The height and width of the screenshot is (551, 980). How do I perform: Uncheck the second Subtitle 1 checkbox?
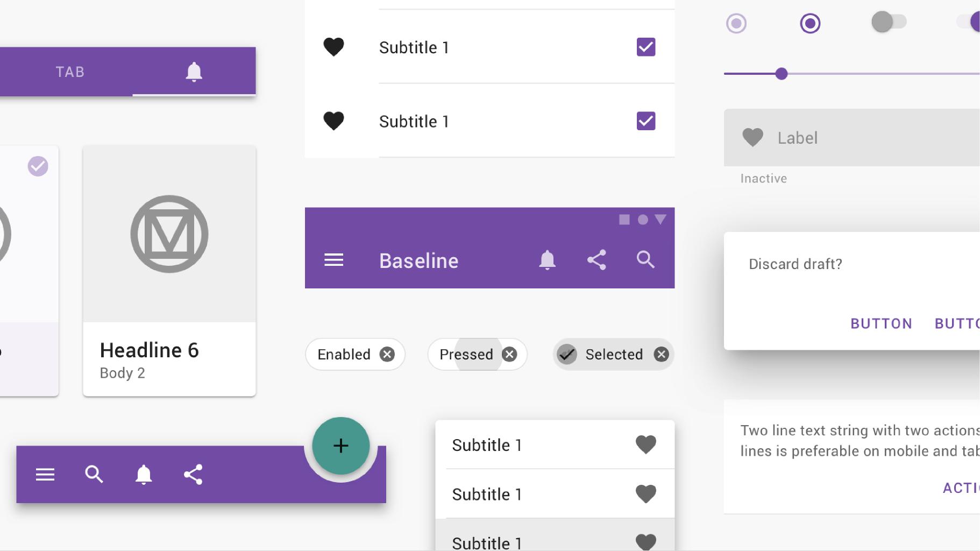tap(645, 121)
